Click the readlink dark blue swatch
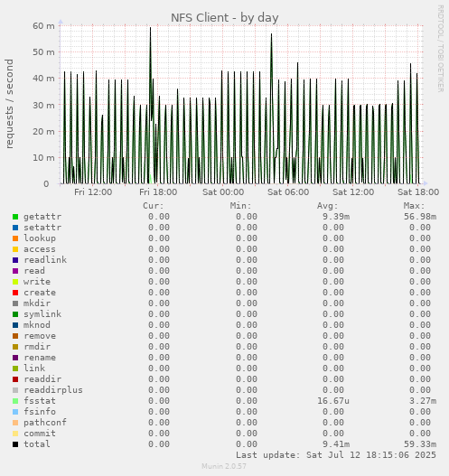The image size is (449, 476). [x=15, y=260]
